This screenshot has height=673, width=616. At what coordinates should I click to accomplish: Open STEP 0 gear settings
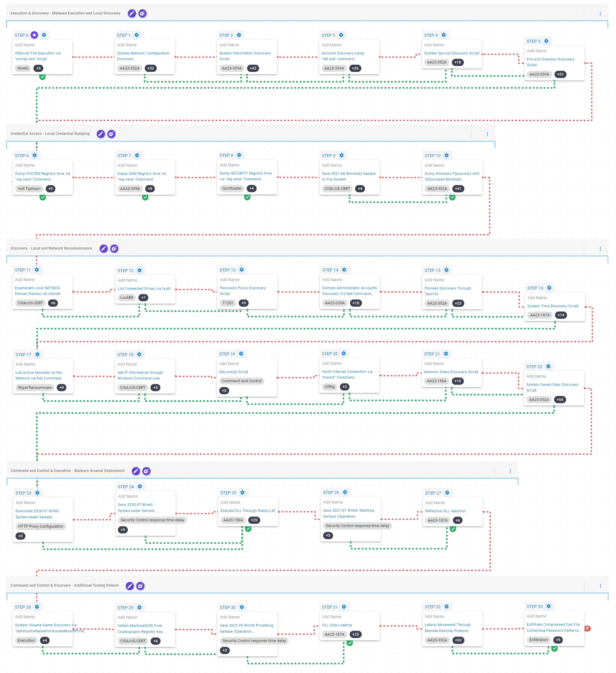point(44,35)
